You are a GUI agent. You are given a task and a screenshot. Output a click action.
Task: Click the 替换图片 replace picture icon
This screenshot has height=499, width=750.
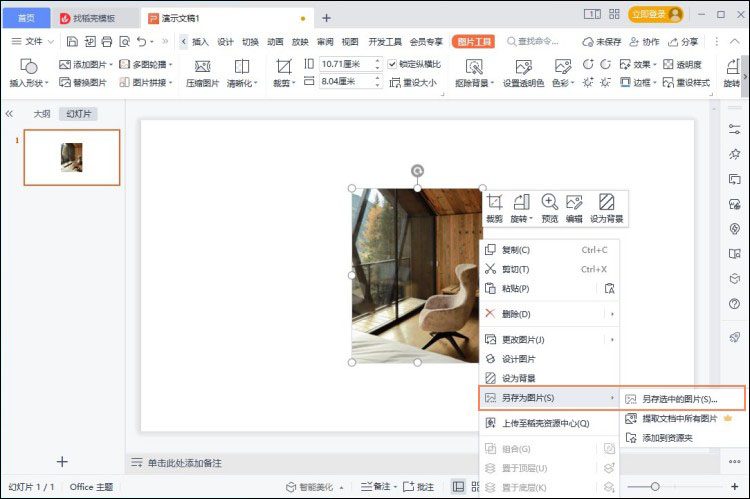(x=65, y=82)
